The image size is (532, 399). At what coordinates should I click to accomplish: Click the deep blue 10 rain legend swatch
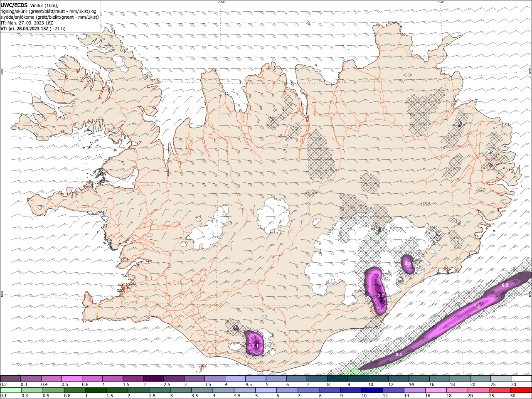tap(372, 390)
